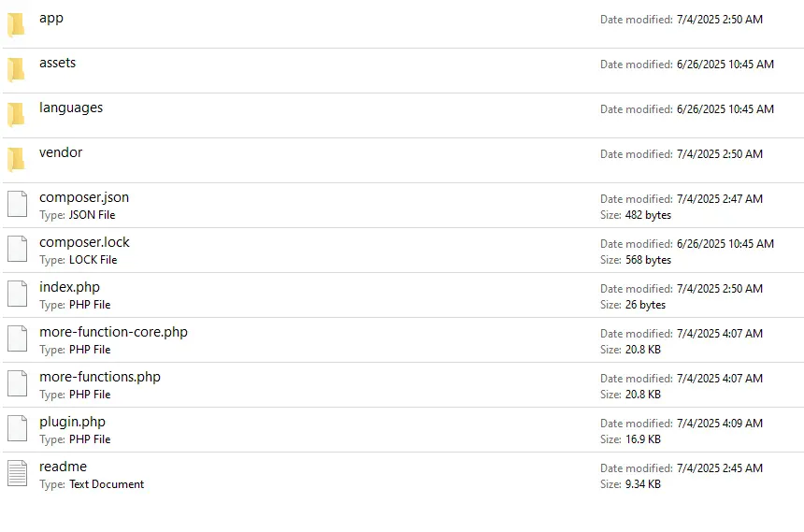Select the languages folder icon
This screenshot has height=532, width=804.
pos(16,115)
